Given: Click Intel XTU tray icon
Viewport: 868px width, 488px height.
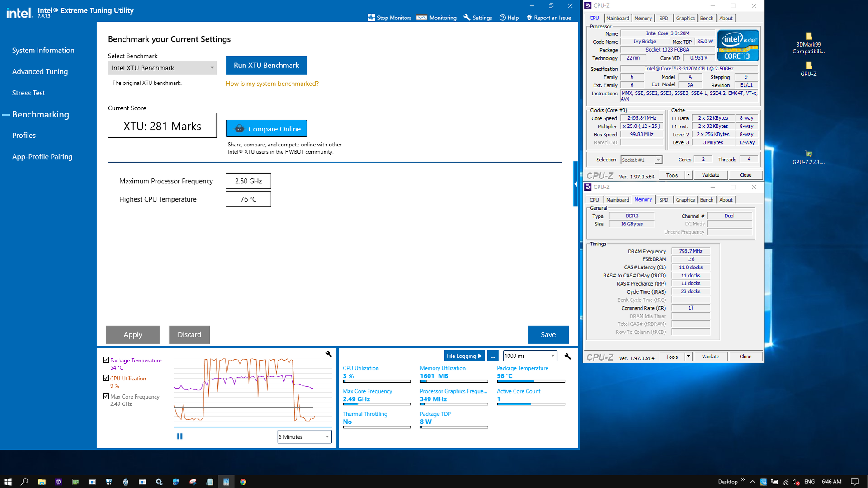Looking at the screenshot, I should point(764,482).
